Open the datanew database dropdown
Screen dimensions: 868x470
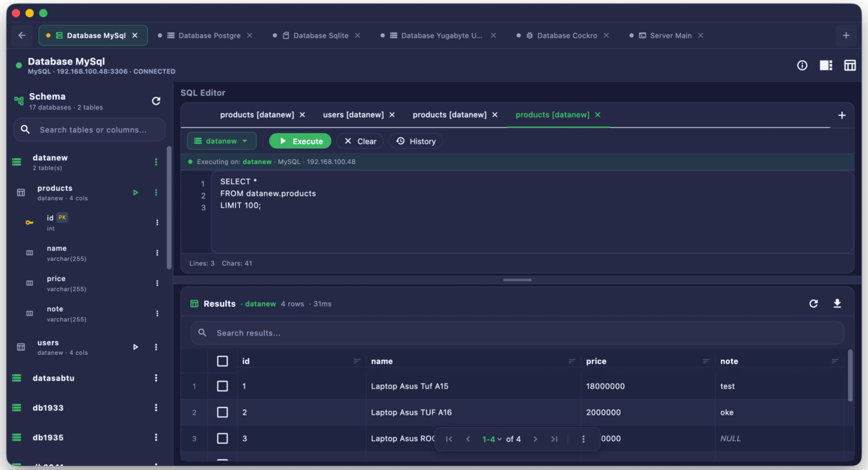(x=221, y=141)
